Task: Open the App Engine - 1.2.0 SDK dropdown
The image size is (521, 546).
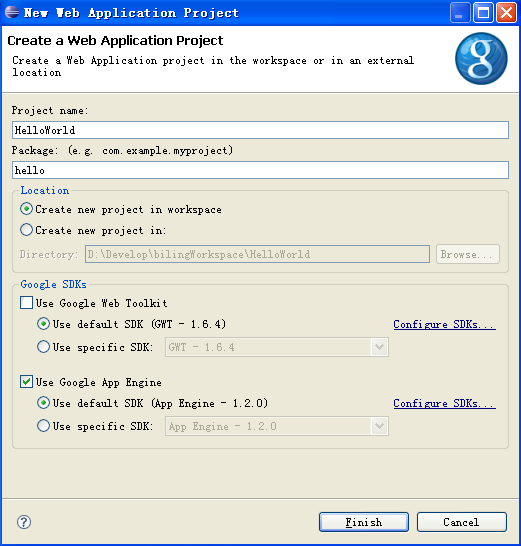Action: click(277, 426)
